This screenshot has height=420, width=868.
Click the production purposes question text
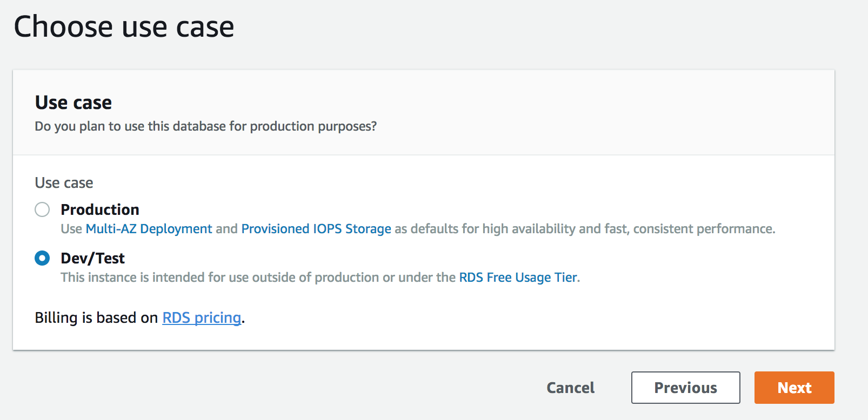[x=205, y=126]
